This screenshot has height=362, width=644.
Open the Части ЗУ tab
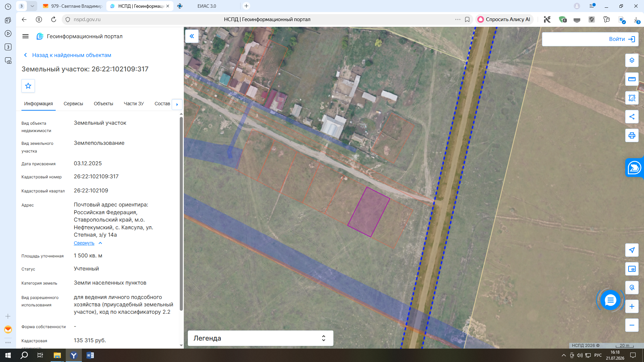click(134, 104)
